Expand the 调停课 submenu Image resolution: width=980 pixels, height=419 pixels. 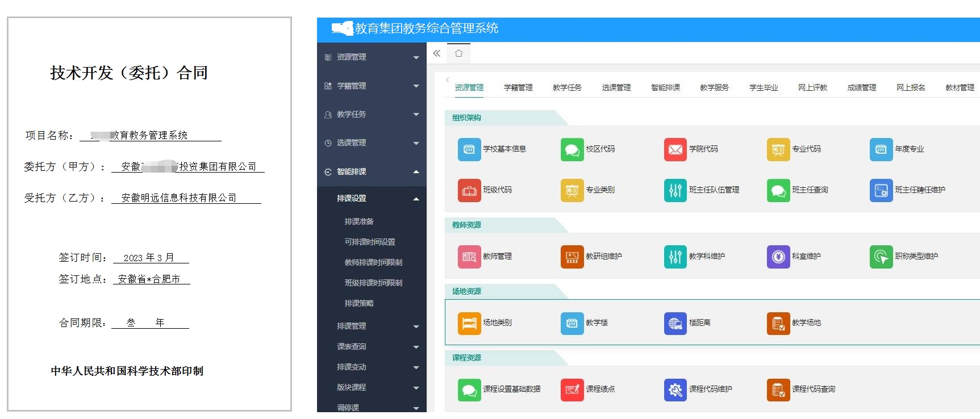372,407
